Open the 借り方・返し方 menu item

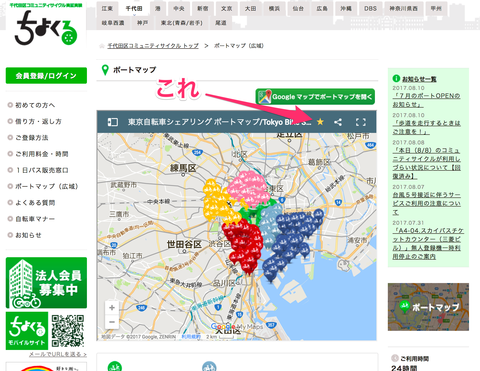38,122
